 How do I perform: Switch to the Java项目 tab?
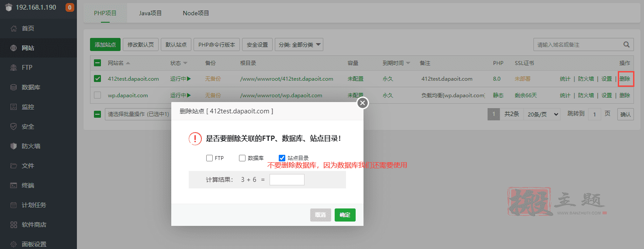coord(151,13)
